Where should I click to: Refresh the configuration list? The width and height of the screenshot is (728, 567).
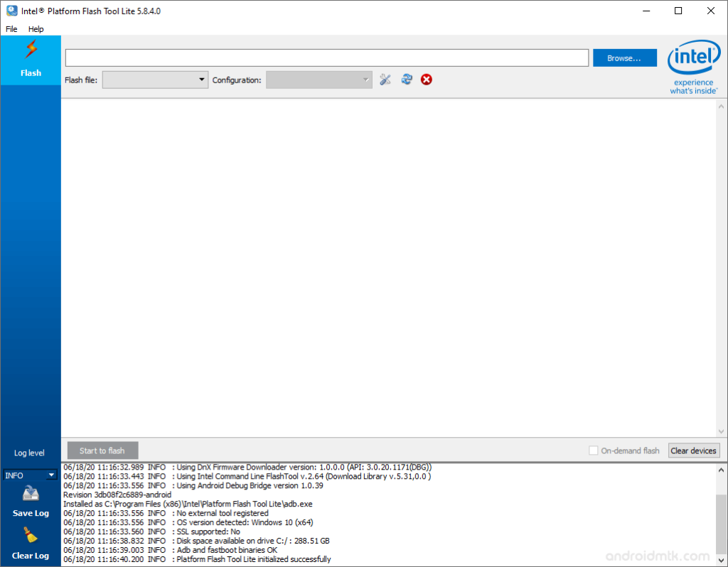407,80
